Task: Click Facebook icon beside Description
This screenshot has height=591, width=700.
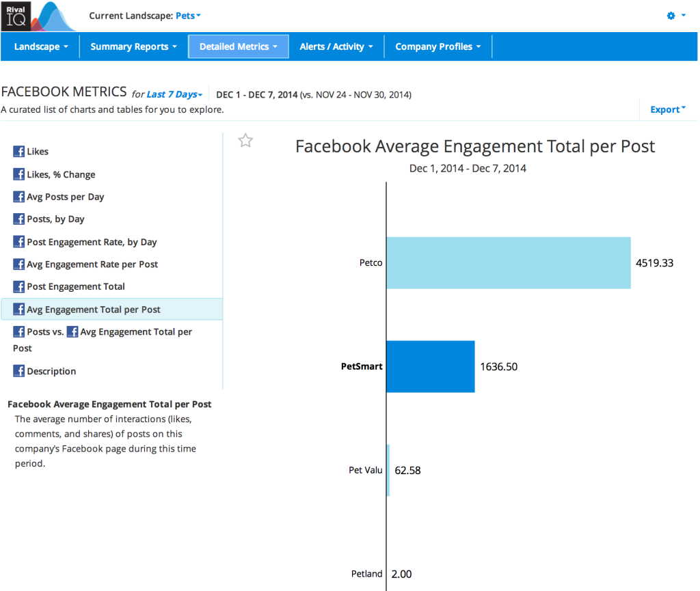Action: [18, 371]
